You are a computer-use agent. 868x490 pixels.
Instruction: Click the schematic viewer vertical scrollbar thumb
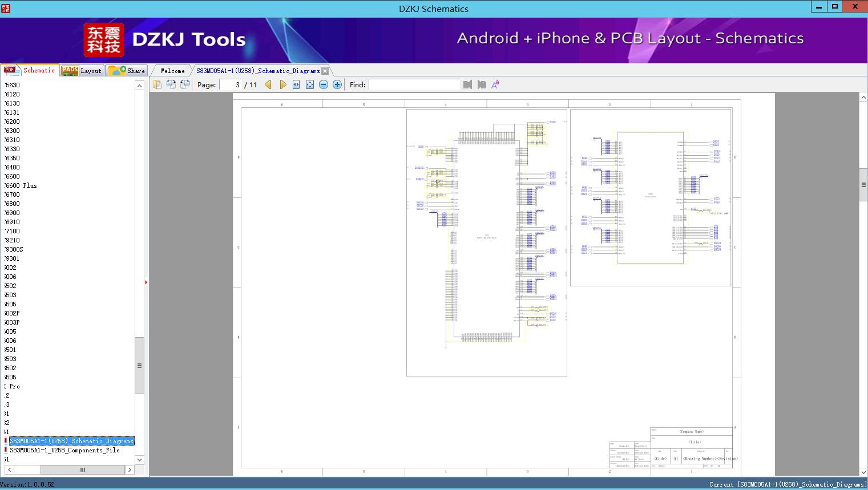[863, 185]
